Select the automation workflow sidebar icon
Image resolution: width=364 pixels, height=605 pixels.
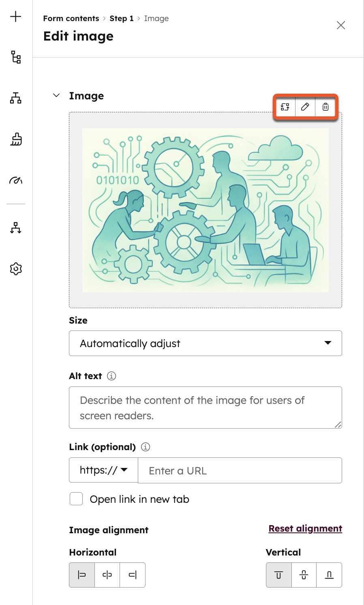15,228
